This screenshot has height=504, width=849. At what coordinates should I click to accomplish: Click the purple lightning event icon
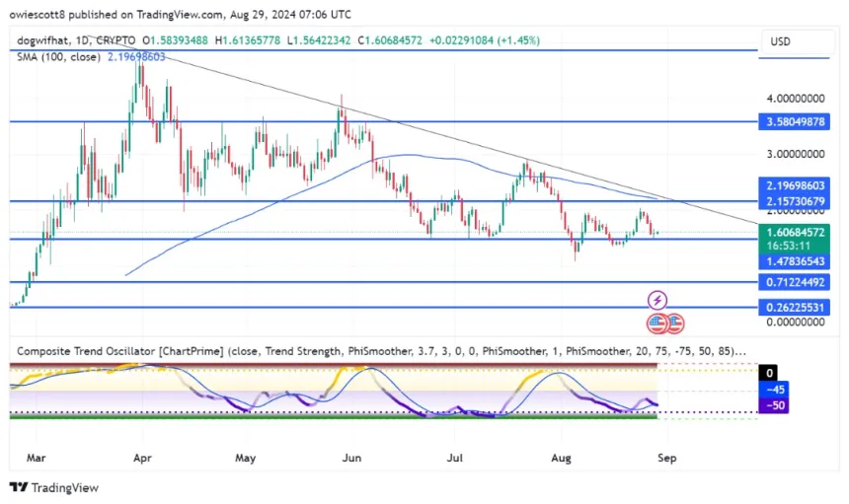coord(657,300)
